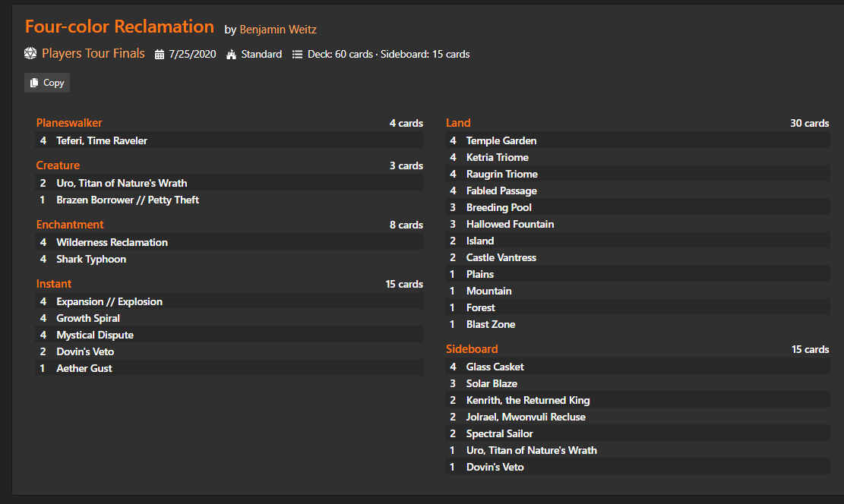
Task: Open Uro, Titan of Nature's Wrath in Sideboard
Action: click(x=531, y=449)
